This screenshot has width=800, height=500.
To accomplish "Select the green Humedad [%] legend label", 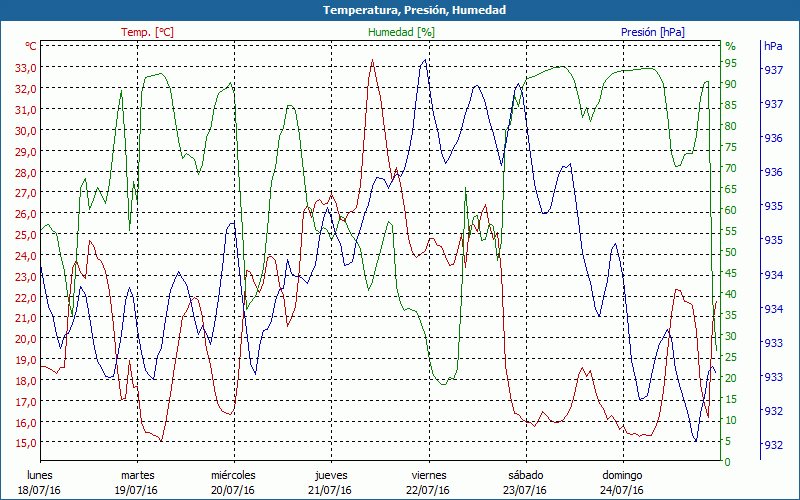I will point(402,32).
